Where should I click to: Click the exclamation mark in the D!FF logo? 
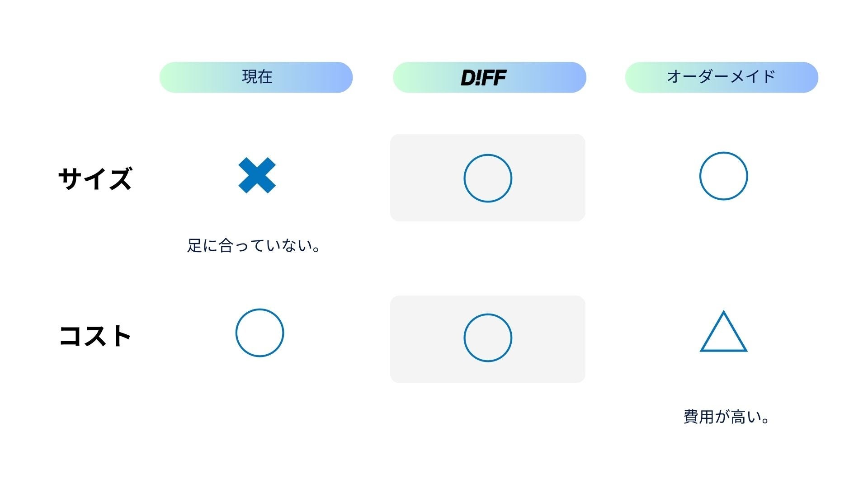point(479,78)
